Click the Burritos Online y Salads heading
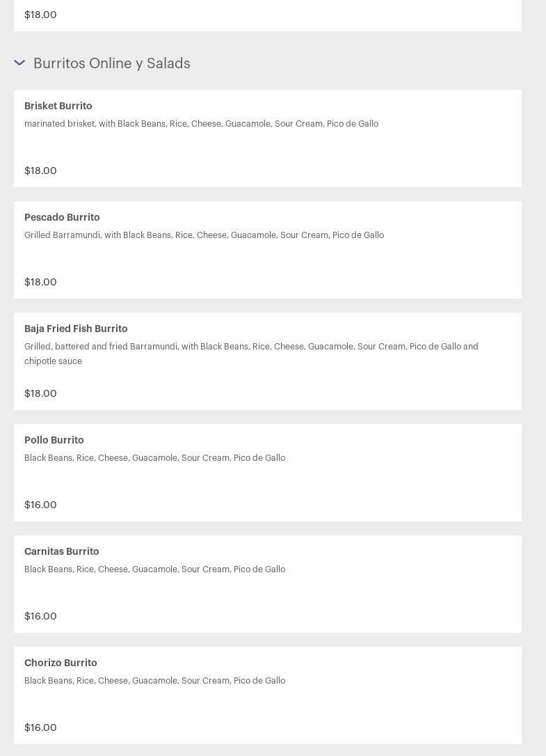 [112, 63]
